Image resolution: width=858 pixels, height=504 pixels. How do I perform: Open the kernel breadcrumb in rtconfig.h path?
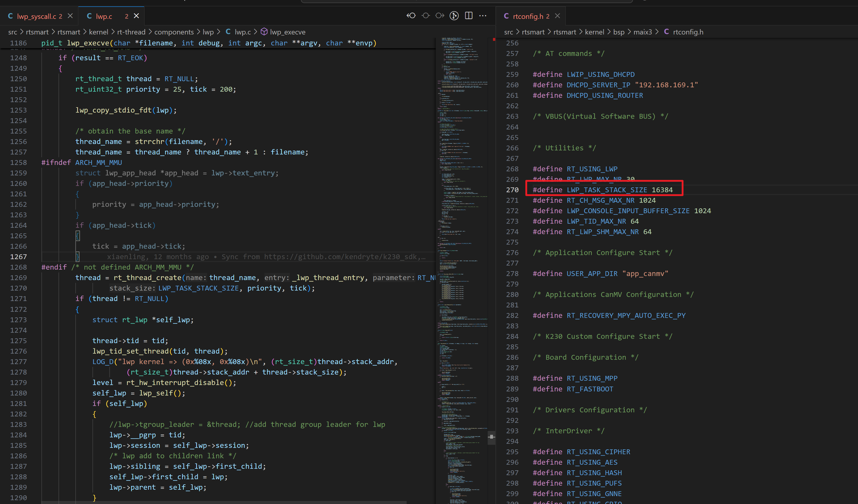[x=594, y=32]
